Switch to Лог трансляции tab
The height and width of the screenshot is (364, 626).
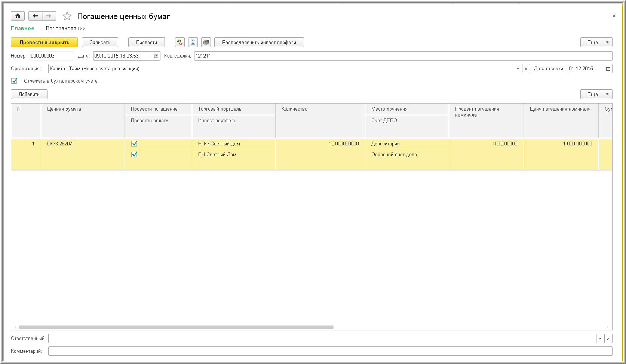[65, 28]
